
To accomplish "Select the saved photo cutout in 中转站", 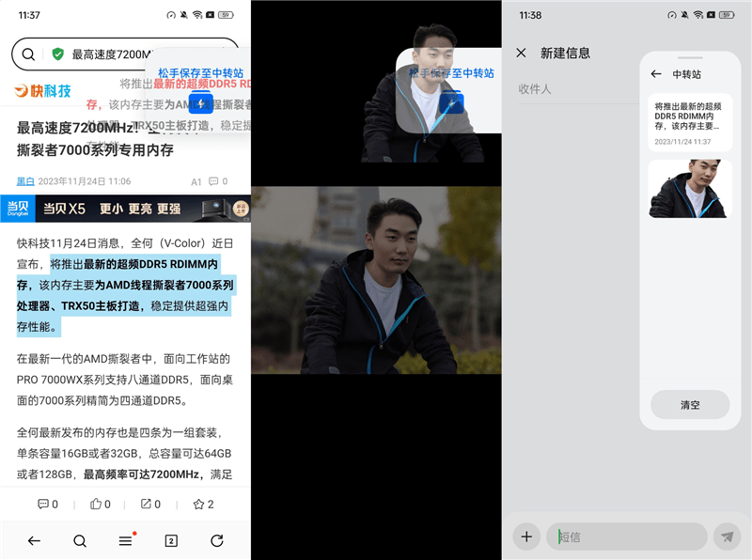I will (690, 189).
